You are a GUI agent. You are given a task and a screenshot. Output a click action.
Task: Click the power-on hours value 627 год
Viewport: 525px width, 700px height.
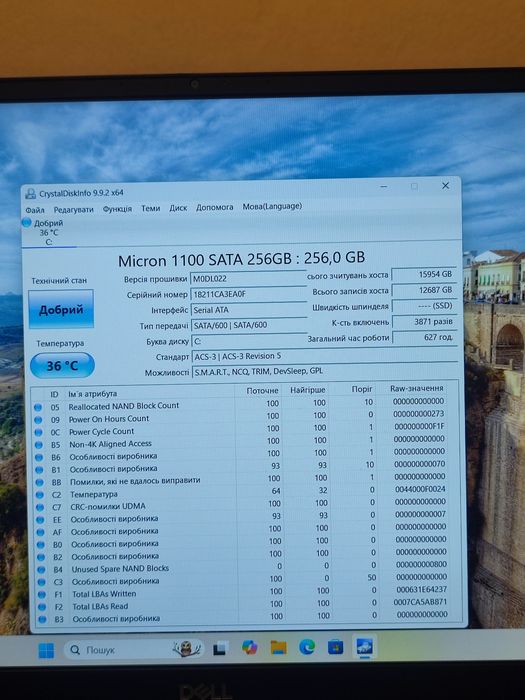coord(425,338)
